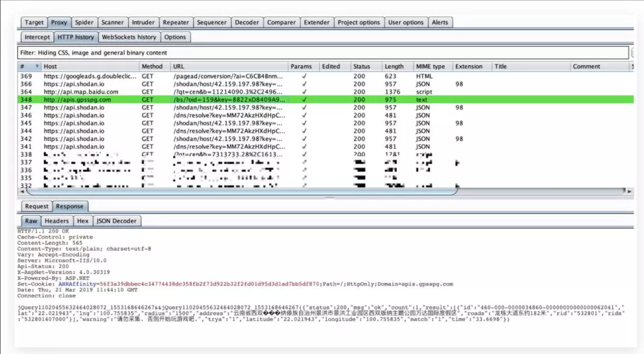Click the ARRAffinity cookie name
The height and width of the screenshot is (354, 644).
77,284
